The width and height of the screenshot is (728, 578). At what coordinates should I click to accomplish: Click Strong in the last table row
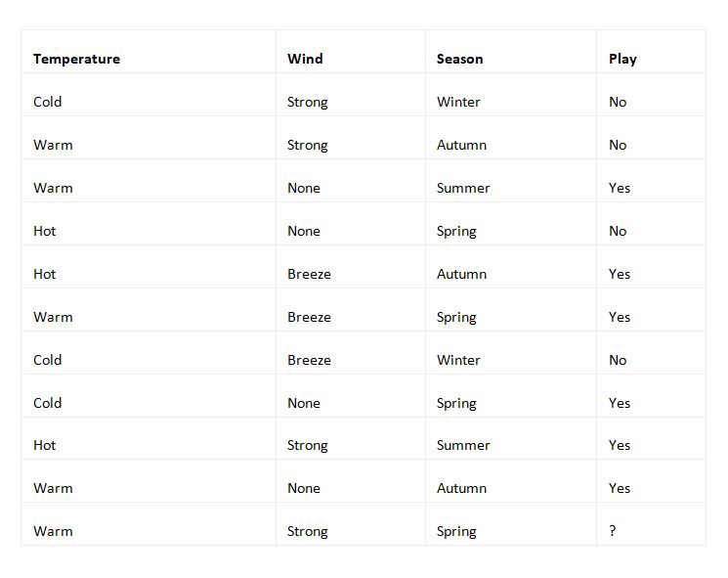coord(307,531)
